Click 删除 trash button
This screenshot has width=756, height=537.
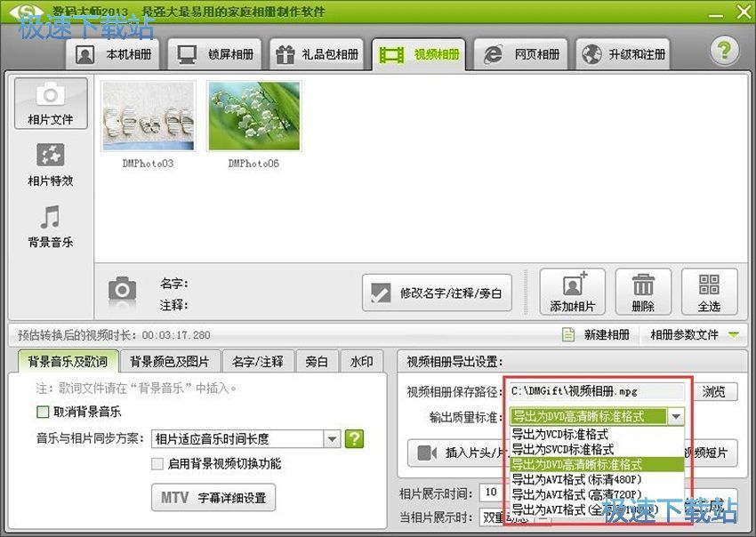(x=643, y=292)
